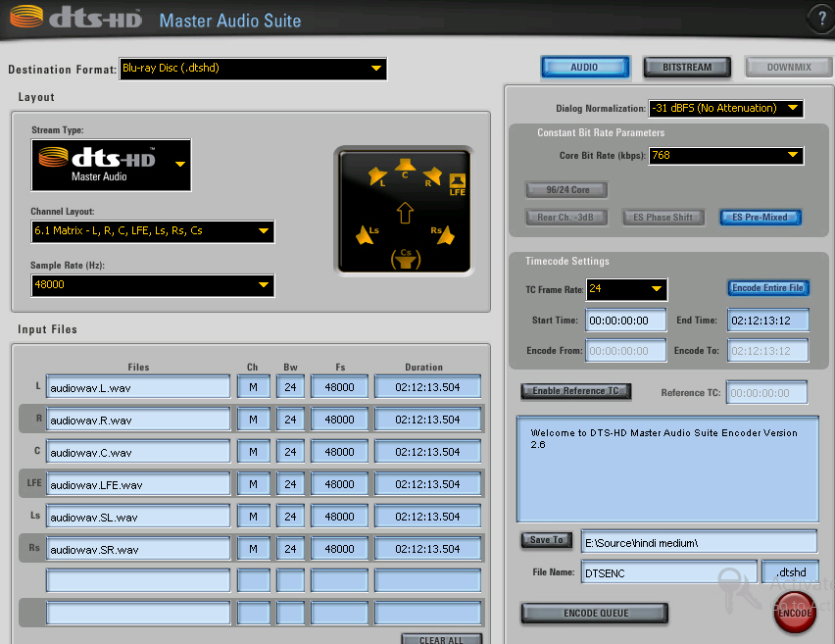This screenshot has height=644, width=835.
Task: Click the Right front speaker icon
Action: coord(432,176)
